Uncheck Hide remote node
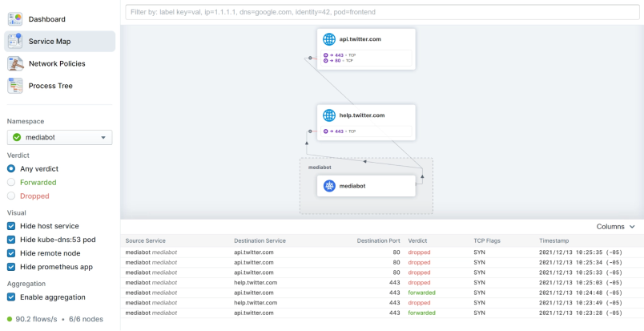This screenshot has height=331, width=644. click(x=11, y=253)
